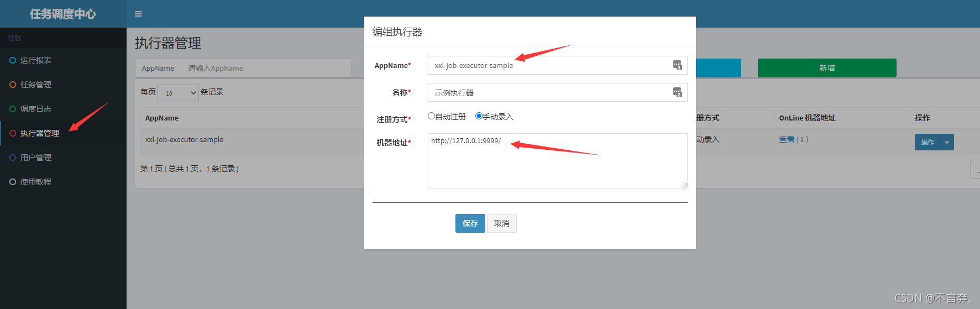Click the circle icon beside 用户管理
The image size is (980, 309).
tap(13, 158)
